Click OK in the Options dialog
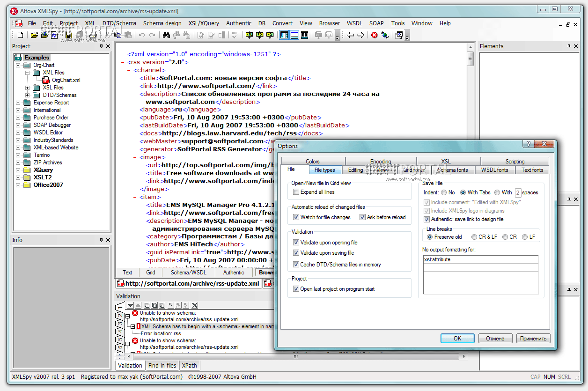 pyautogui.click(x=457, y=338)
